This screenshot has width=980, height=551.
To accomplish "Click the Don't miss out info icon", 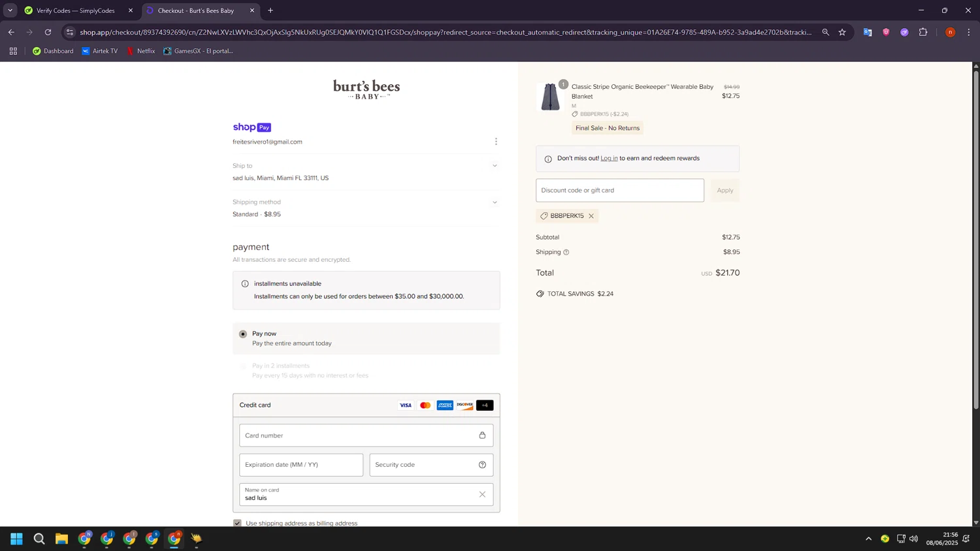I will pos(548,159).
